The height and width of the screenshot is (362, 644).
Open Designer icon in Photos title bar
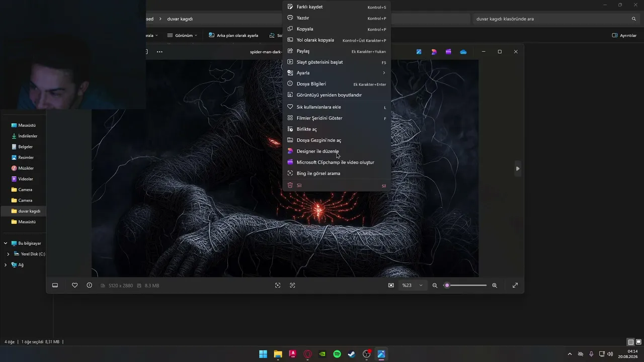[x=434, y=52]
